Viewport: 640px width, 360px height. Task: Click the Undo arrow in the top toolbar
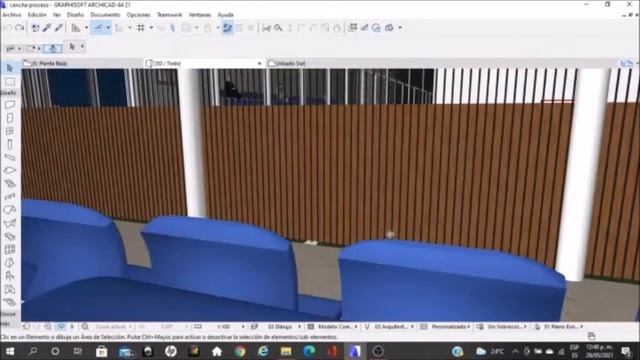(x=7, y=28)
